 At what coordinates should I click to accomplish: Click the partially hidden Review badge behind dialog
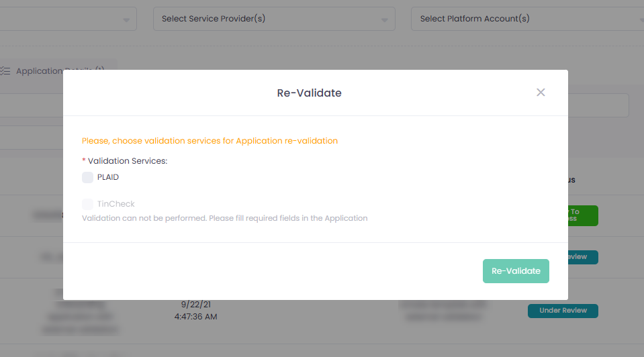(x=582, y=257)
